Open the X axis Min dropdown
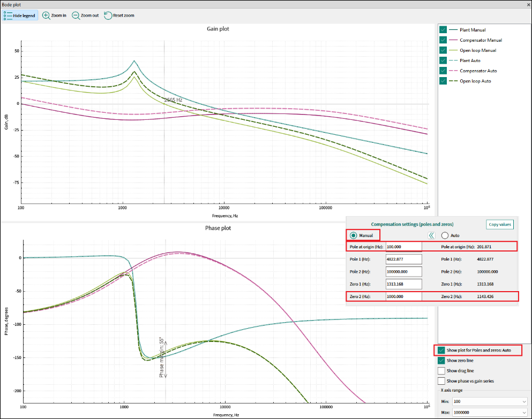This screenshot has width=532, height=419. (x=523, y=401)
